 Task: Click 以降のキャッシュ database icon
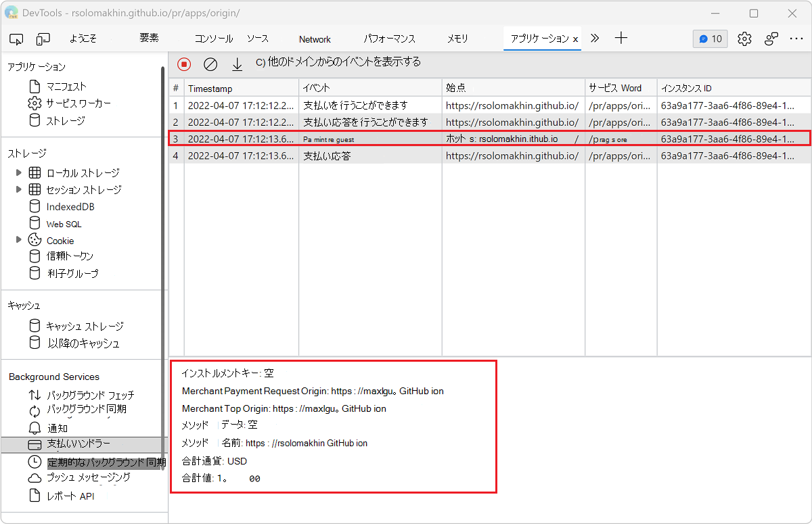click(x=35, y=343)
